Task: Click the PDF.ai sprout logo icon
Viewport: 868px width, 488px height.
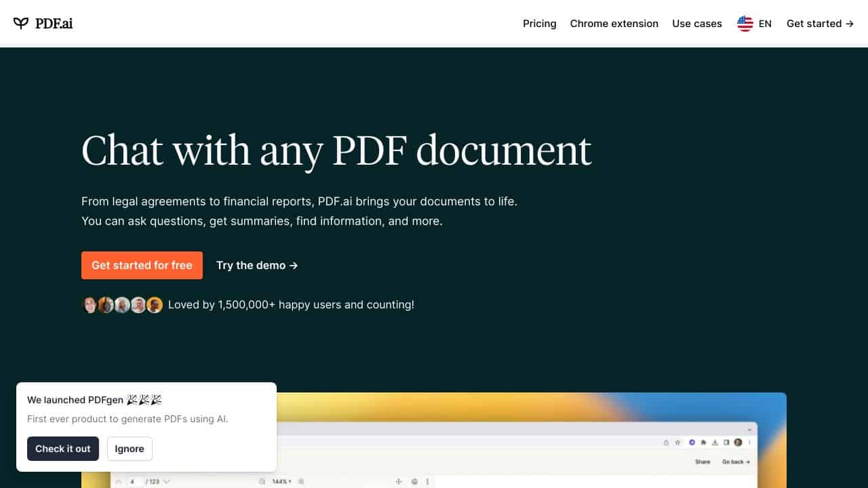Action: point(21,24)
